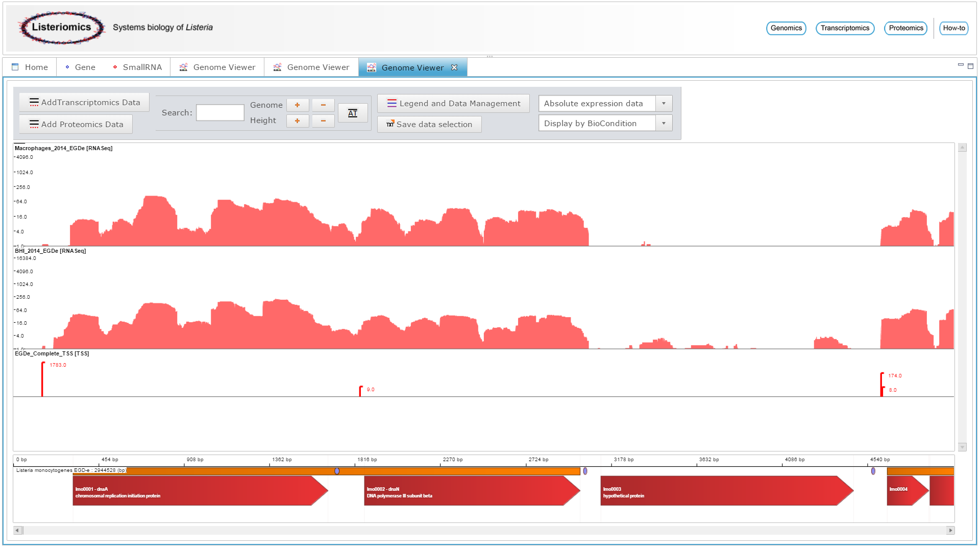Click Add Proteomics Data button

76,125
